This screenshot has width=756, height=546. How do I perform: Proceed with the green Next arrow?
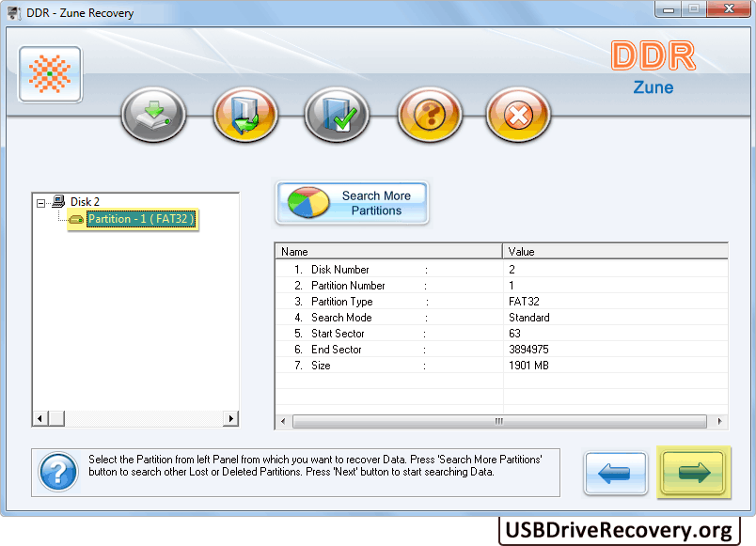[693, 473]
